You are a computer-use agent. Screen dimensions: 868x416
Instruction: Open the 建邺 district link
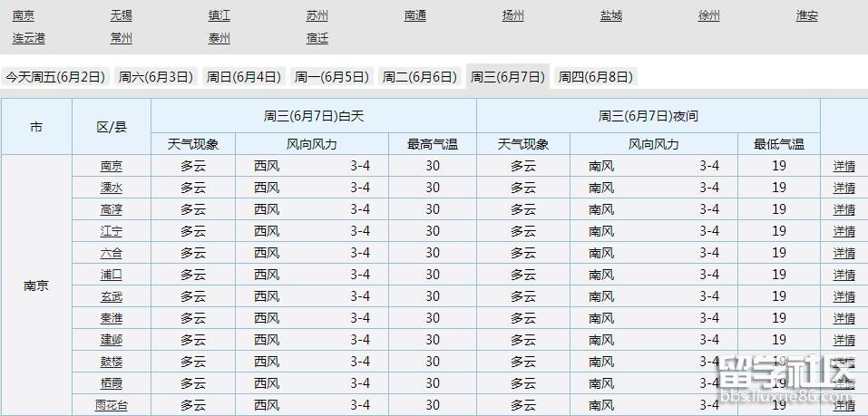(112, 340)
